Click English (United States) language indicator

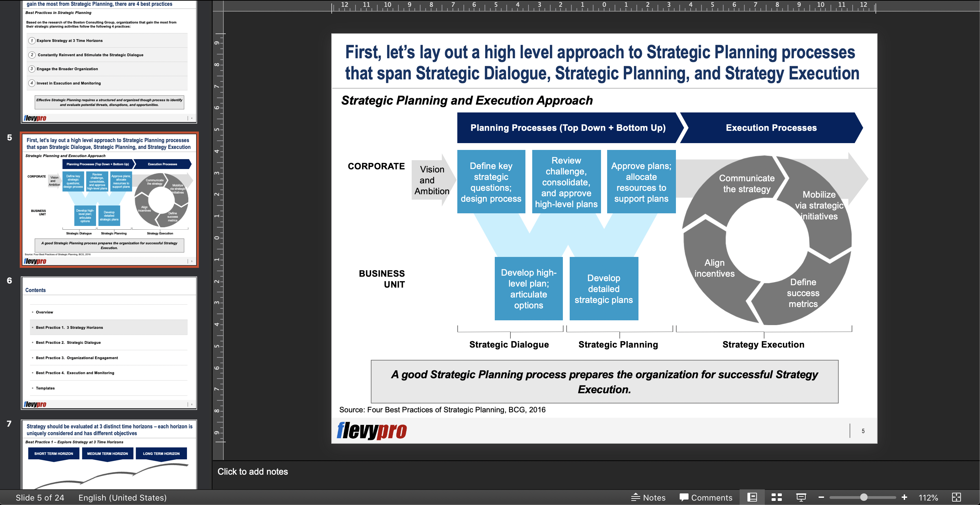(x=123, y=498)
